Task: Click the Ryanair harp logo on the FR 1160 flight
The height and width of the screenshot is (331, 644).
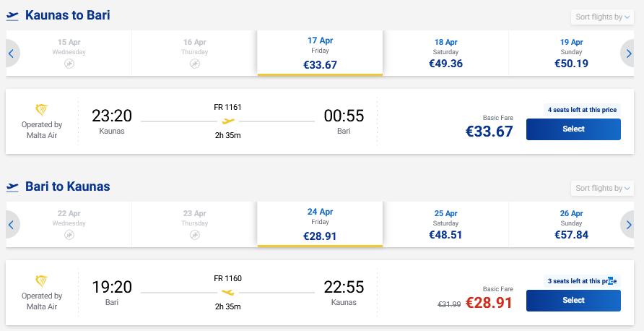Action: (x=41, y=280)
